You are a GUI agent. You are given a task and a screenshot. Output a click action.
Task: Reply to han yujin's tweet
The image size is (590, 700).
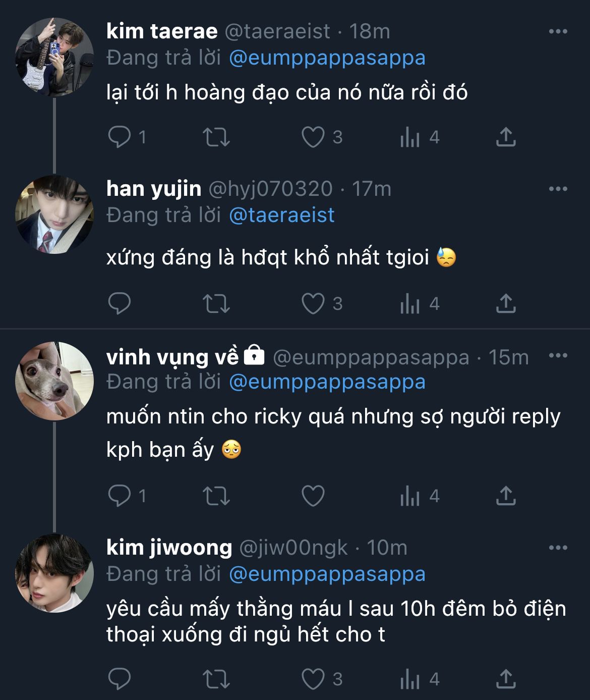tap(120, 303)
